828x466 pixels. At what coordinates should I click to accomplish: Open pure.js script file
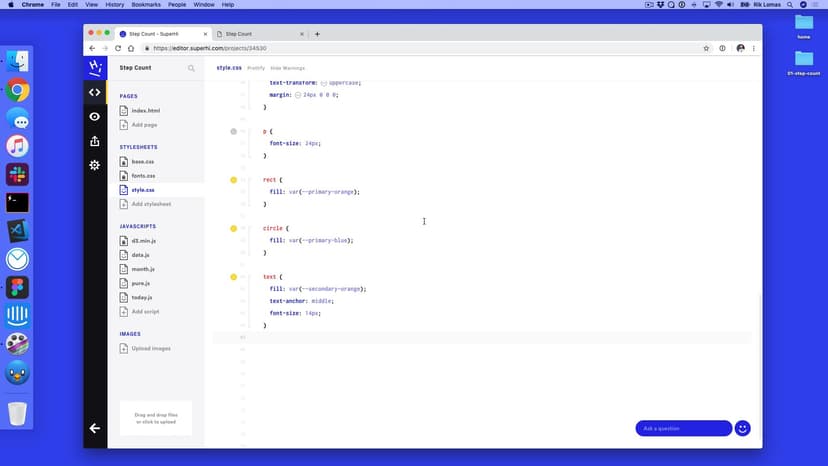140,284
